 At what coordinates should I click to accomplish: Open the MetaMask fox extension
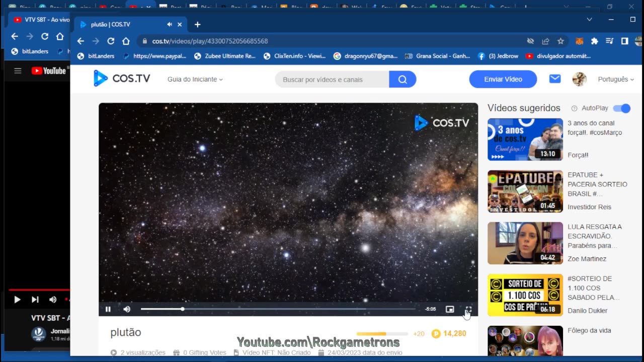(x=580, y=41)
